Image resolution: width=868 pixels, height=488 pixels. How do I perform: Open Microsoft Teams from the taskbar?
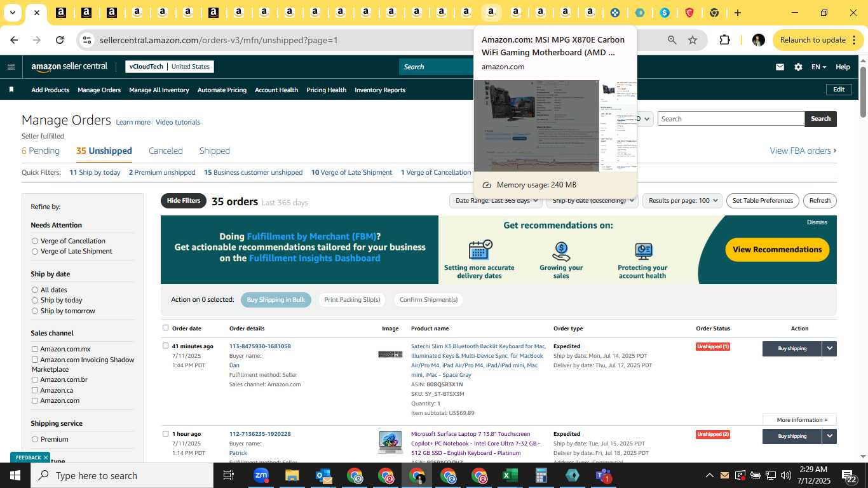tap(603, 475)
